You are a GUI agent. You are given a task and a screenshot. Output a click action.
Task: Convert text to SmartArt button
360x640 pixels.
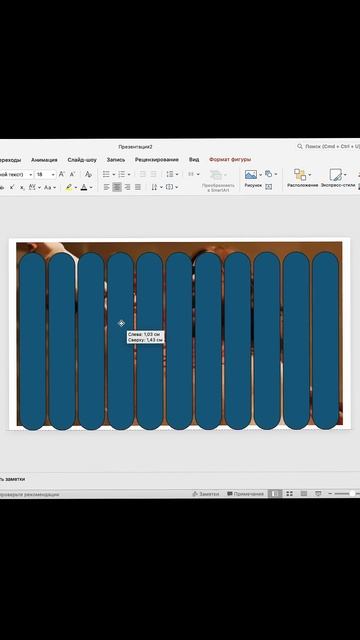coord(218,181)
